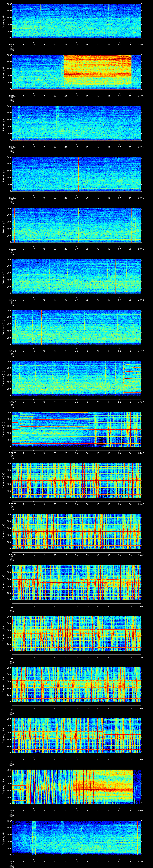Click the 37:00 end time label

(141, 657)
